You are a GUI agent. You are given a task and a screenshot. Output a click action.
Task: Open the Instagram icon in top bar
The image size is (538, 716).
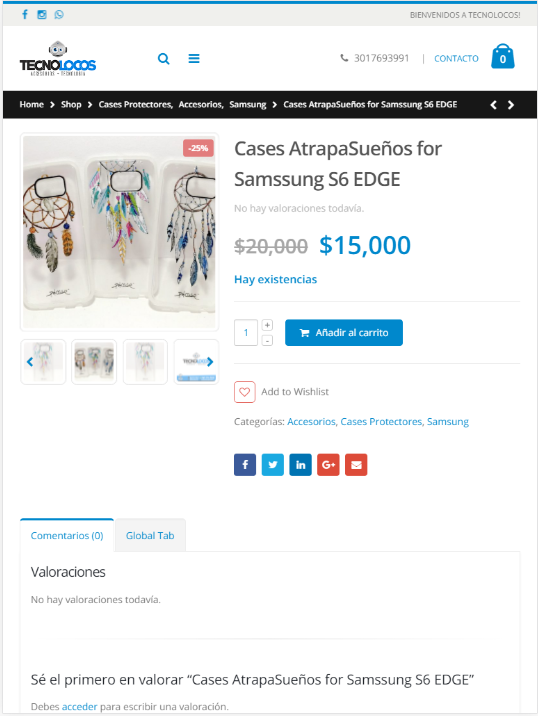point(42,15)
